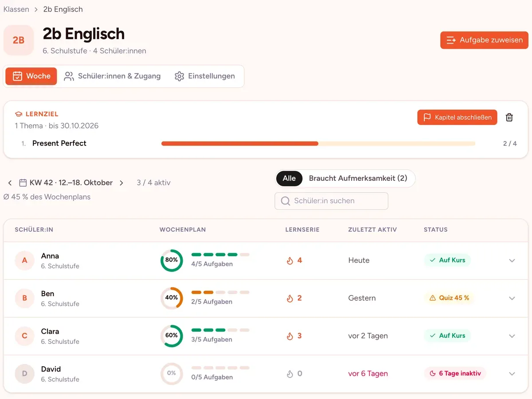Viewport: 532px width, 399px height.
Task: Click Clara's Auf Kurs status badge
Action: point(447,336)
